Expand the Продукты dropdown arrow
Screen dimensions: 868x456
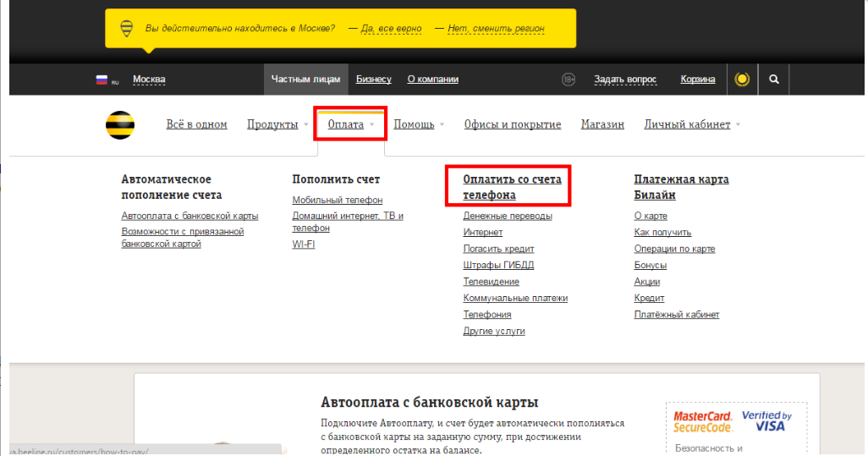click(306, 124)
